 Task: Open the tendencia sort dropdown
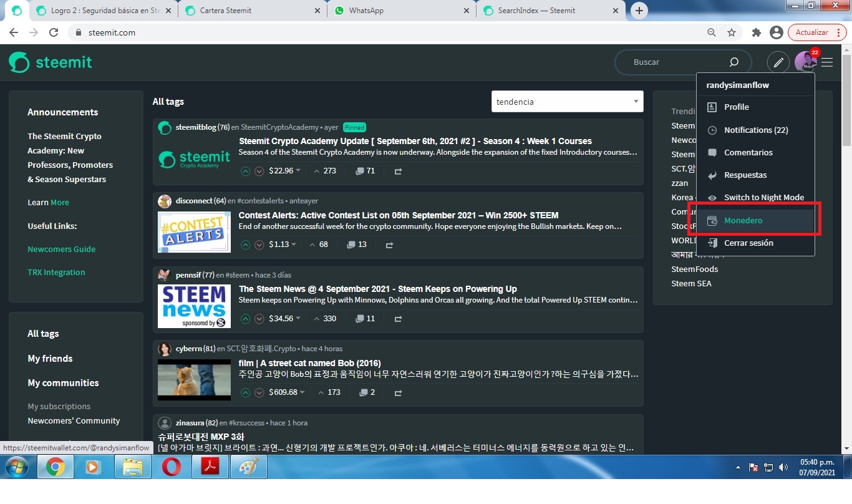pos(567,102)
